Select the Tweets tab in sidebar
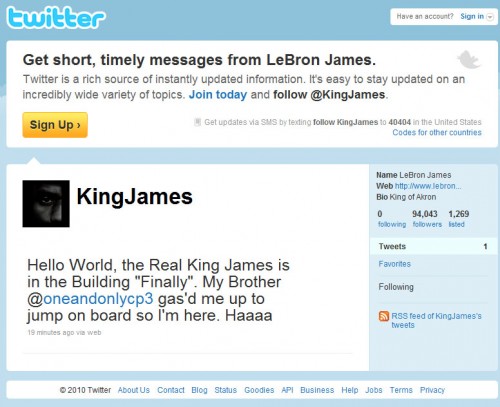This screenshot has height=407, width=500. pyautogui.click(x=433, y=247)
